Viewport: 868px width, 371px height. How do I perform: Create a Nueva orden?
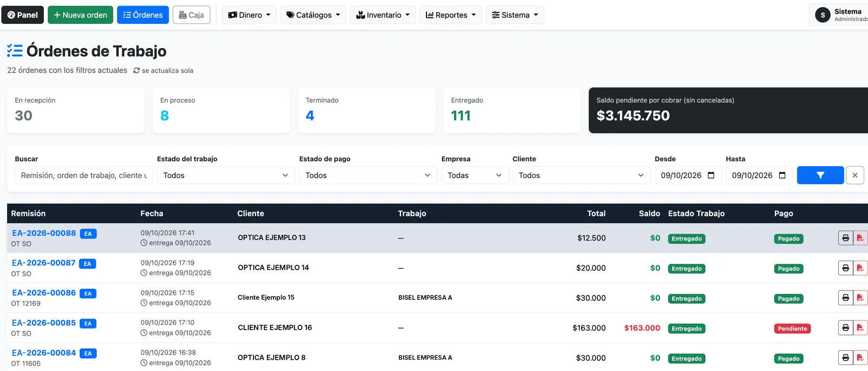coord(80,15)
